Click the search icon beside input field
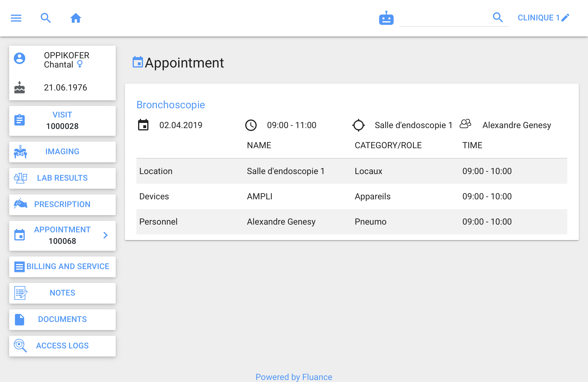The width and height of the screenshot is (588, 382). 498,18
